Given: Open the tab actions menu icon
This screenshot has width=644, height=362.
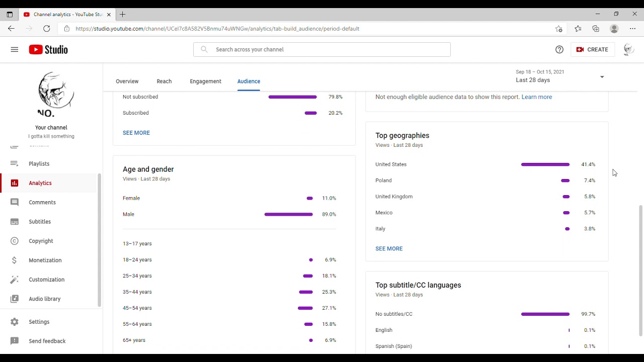Looking at the screenshot, I should click(x=10, y=15).
